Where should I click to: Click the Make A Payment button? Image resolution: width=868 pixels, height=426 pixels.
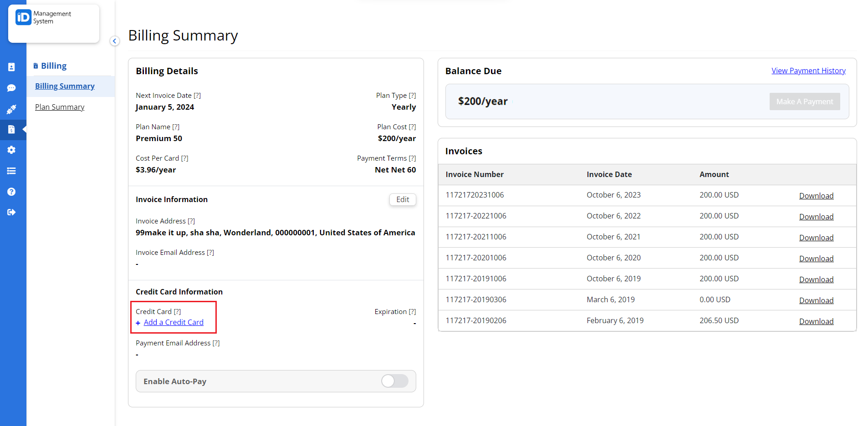pos(805,101)
